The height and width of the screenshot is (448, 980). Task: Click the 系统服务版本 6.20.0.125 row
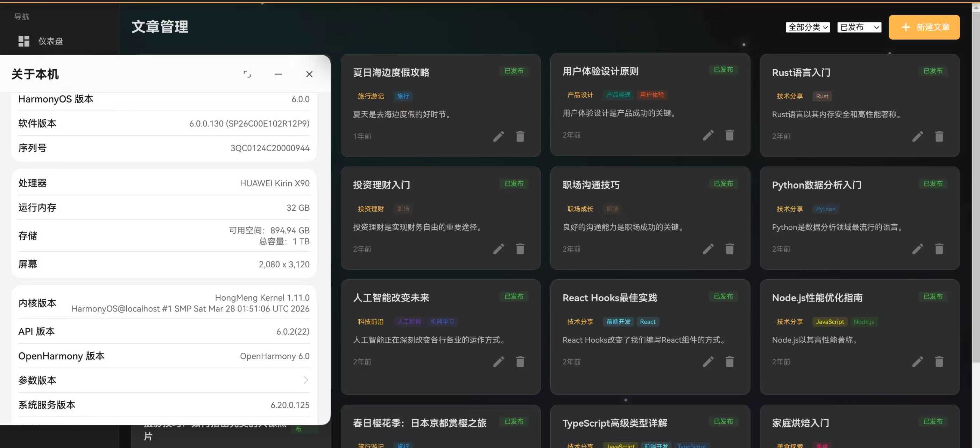coord(164,405)
